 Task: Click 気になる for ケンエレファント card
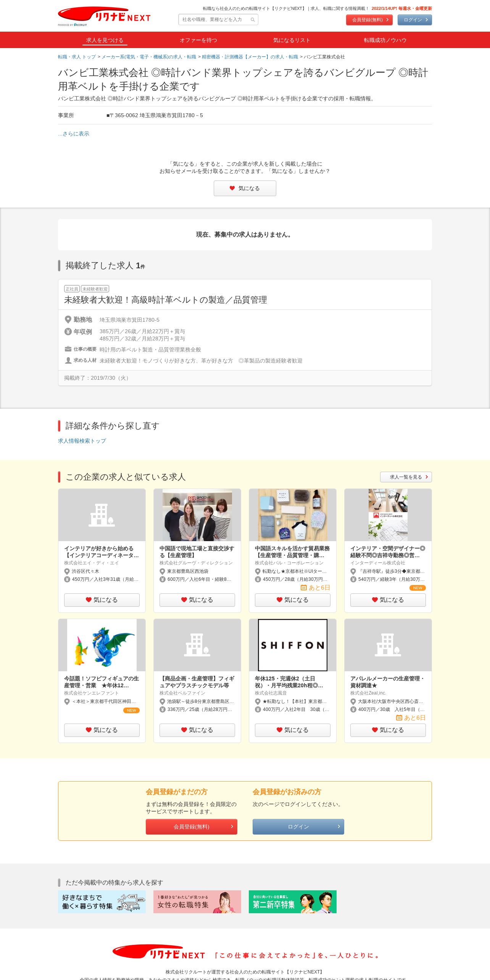102,730
